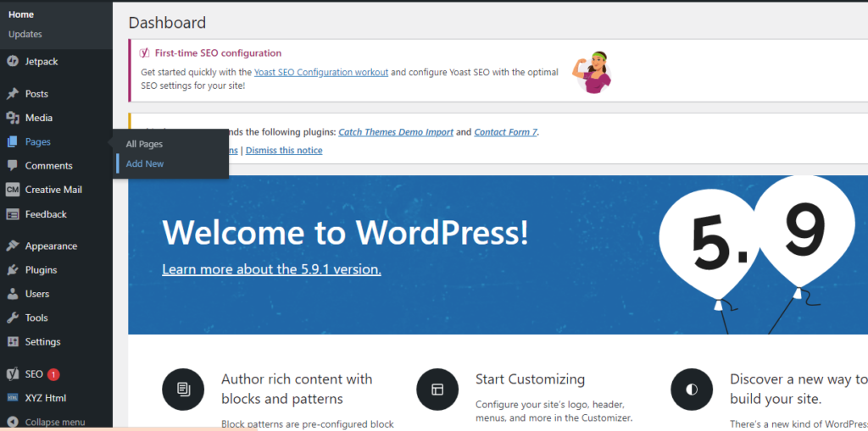
Task: Click the Start Customizing heading text
Action: 531,379
